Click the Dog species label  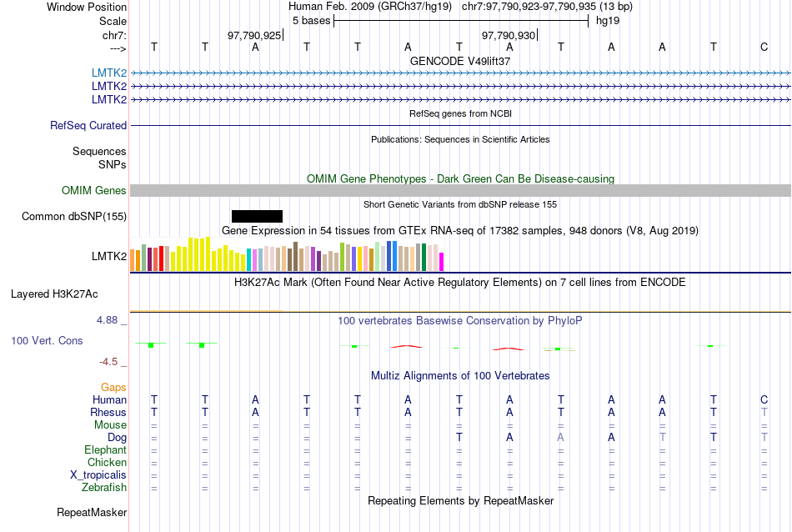pos(117,438)
